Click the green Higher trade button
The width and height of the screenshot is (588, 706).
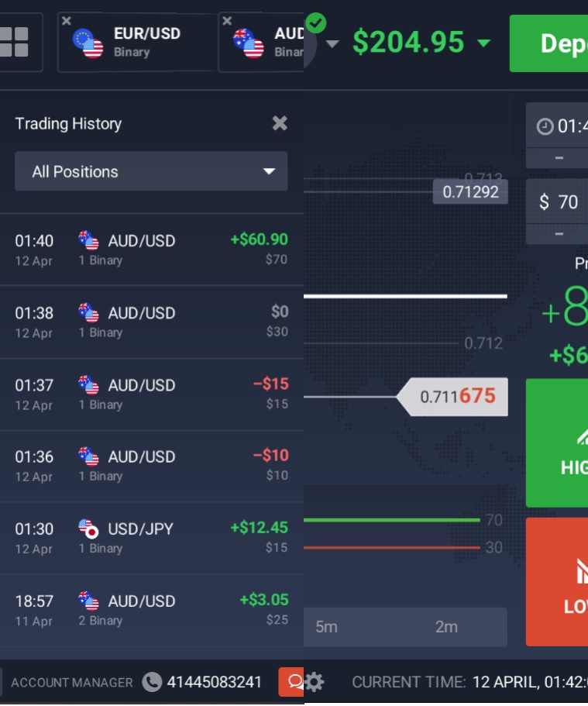click(x=558, y=443)
